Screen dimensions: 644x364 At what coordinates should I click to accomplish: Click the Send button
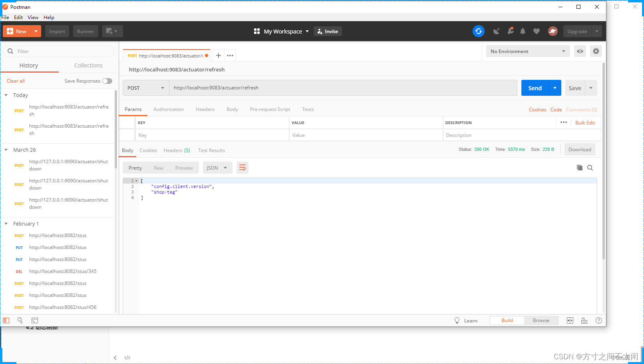point(535,88)
